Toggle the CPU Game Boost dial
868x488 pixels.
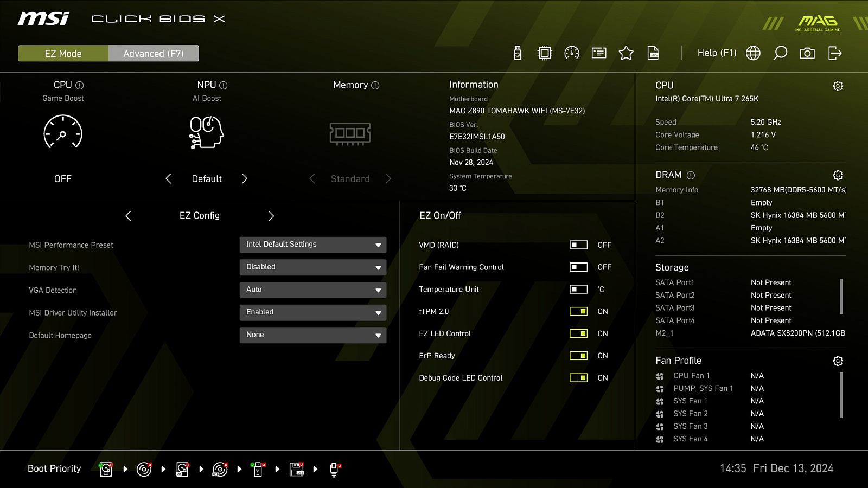63,132
